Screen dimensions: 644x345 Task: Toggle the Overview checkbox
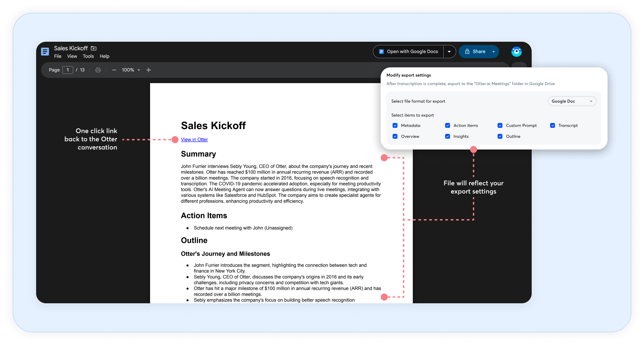pos(395,136)
